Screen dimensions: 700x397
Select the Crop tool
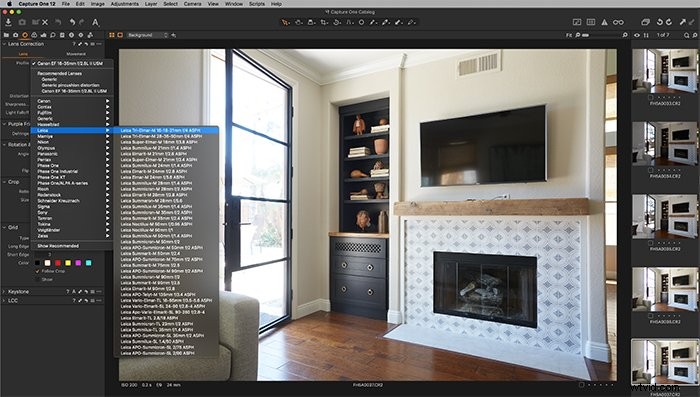(x=324, y=22)
